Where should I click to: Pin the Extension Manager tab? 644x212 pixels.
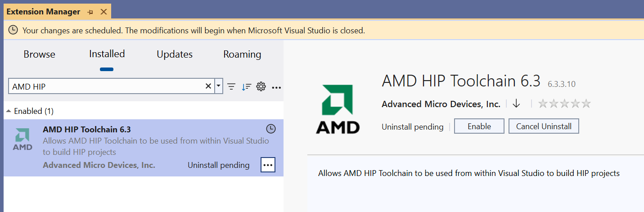point(90,12)
